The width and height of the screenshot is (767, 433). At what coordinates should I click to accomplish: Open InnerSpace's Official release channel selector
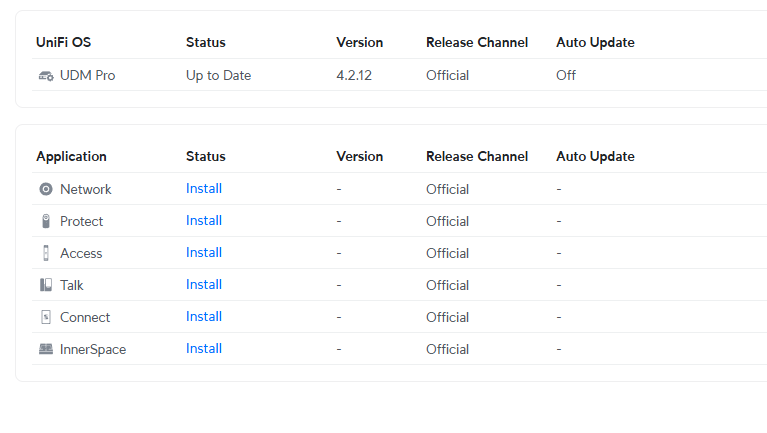pyautogui.click(x=447, y=349)
